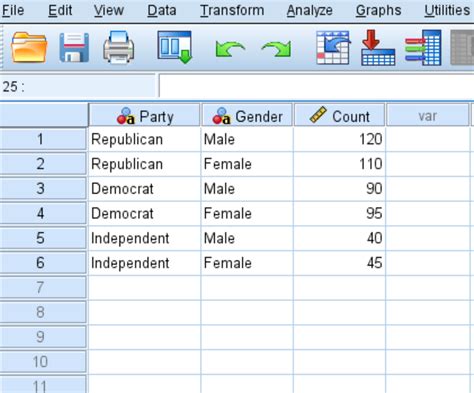Open the Data menu
Image resolution: width=474 pixels, height=393 pixels.
162,10
